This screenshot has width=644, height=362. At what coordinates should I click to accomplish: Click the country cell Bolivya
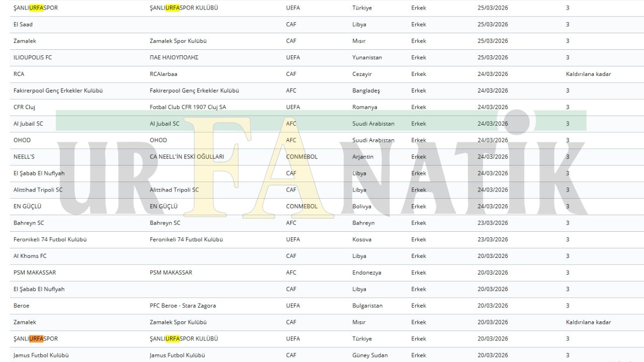pyautogui.click(x=362, y=206)
